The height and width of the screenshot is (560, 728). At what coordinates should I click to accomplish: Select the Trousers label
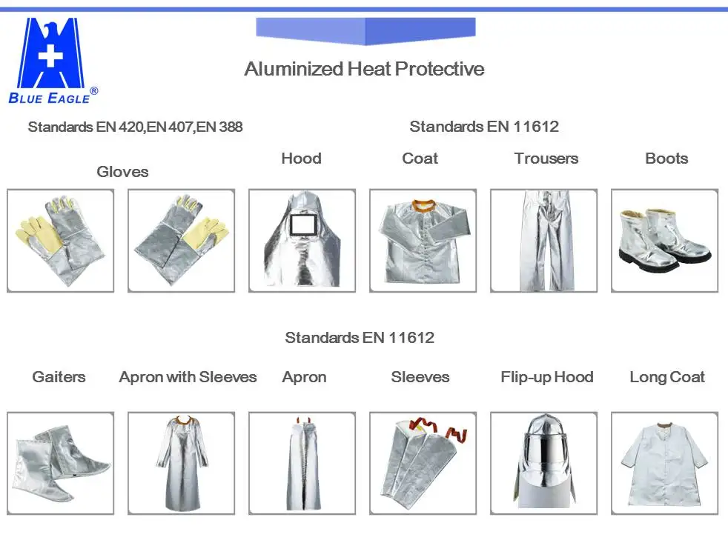pyautogui.click(x=546, y=159)
